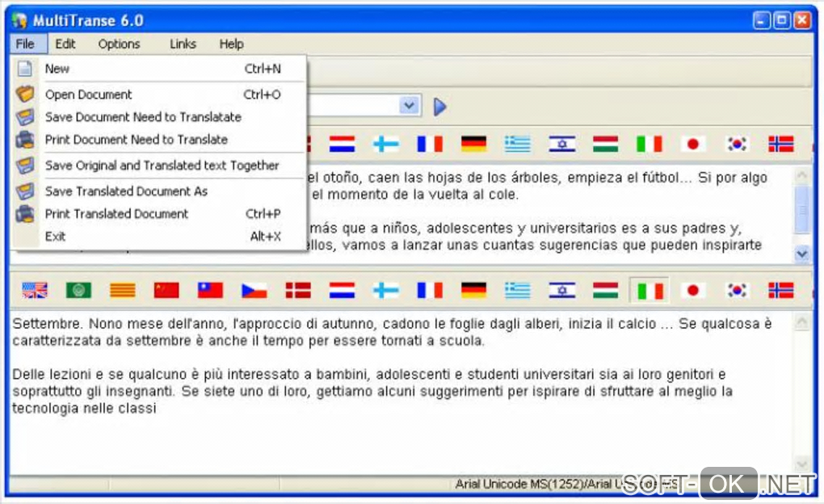Choose the Finnish flag in the source-language row
This screenshot has height=504, width=824.
[386, 144]
